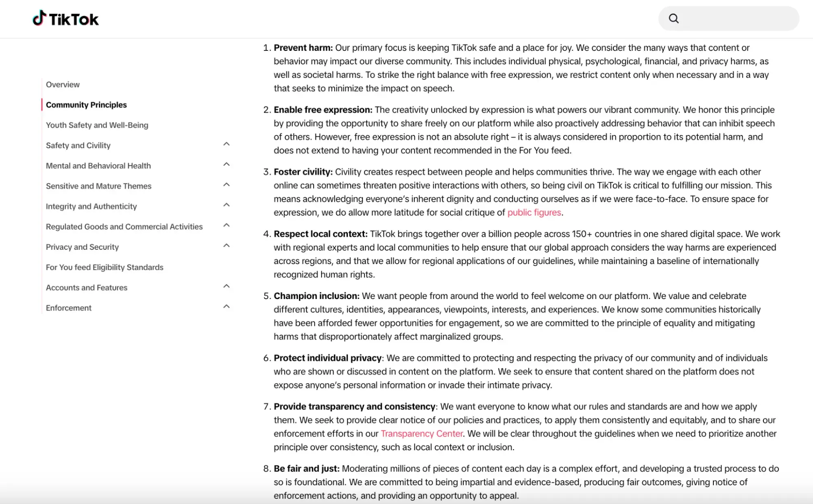Expand the Sensitive and Mature Themes section

226,185
